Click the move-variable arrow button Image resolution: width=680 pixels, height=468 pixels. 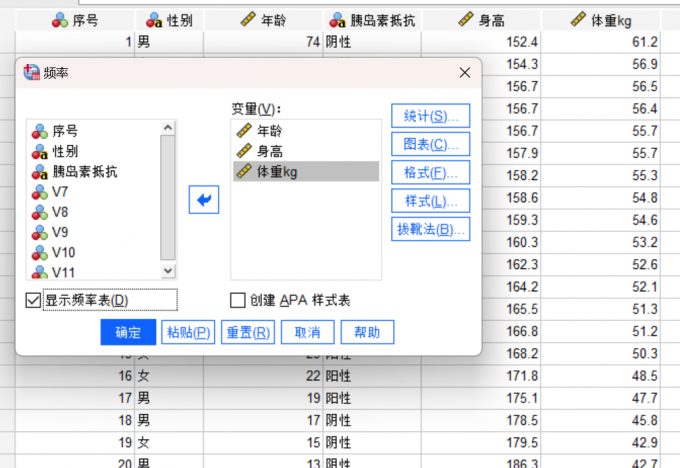204,200
